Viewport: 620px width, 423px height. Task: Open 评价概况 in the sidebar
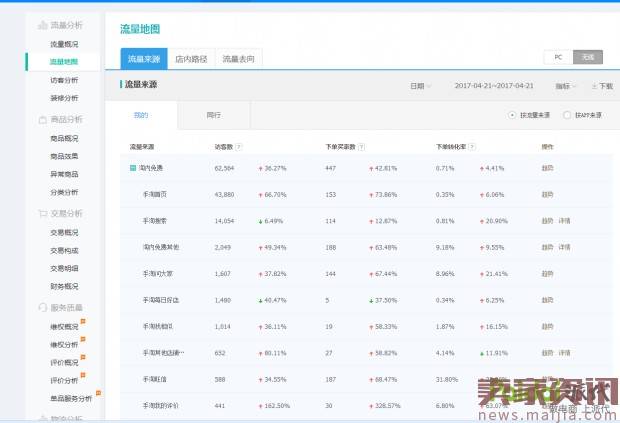click(64, 363)
